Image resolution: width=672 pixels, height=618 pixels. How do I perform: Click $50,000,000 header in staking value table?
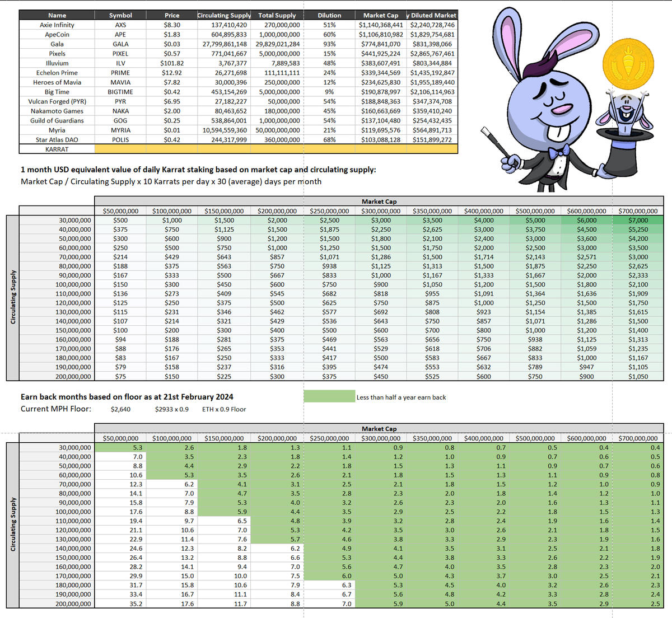[x=120, y=211]
